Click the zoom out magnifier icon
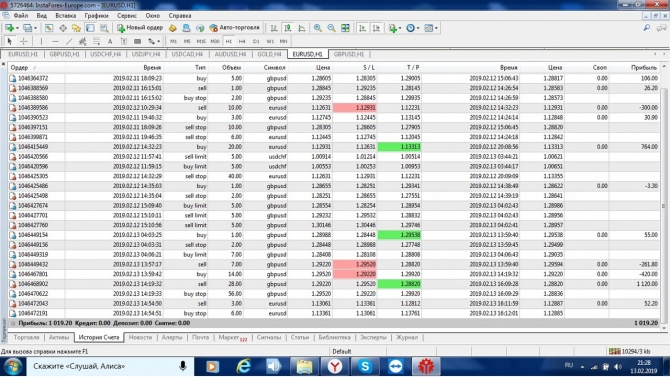The width and height of the screenshot is (670, 377). [331, 28]
